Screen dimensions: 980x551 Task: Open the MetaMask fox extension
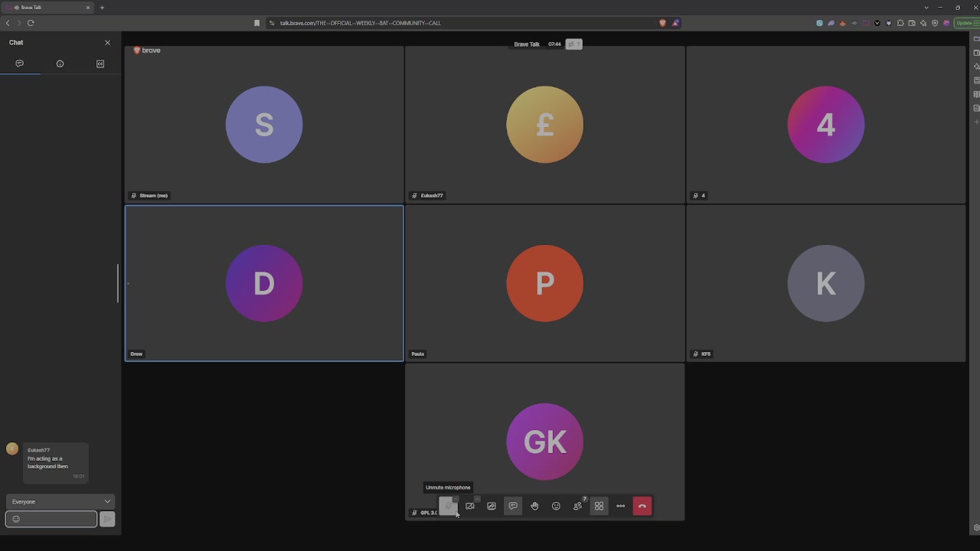click(843, 23)
